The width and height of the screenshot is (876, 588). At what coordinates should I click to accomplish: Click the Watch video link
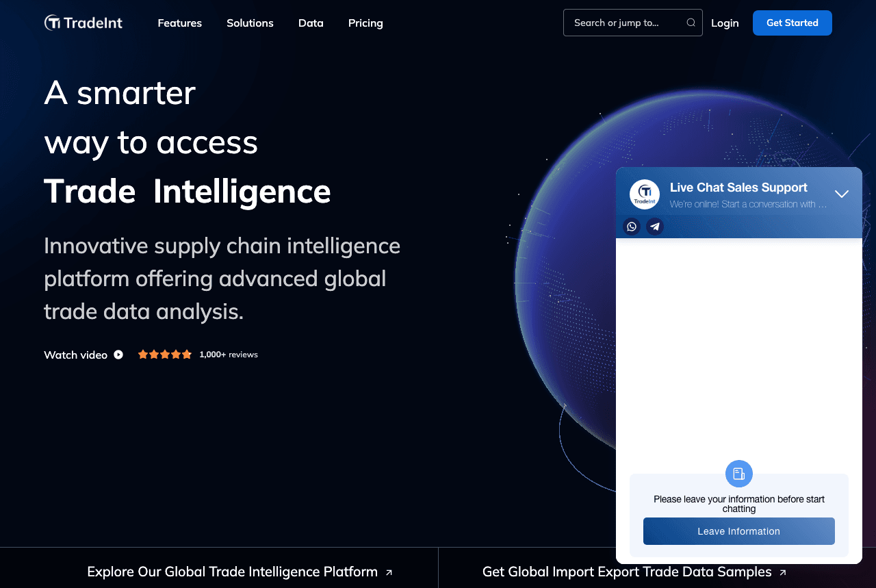pyautogui.click(x=75, y=355)
